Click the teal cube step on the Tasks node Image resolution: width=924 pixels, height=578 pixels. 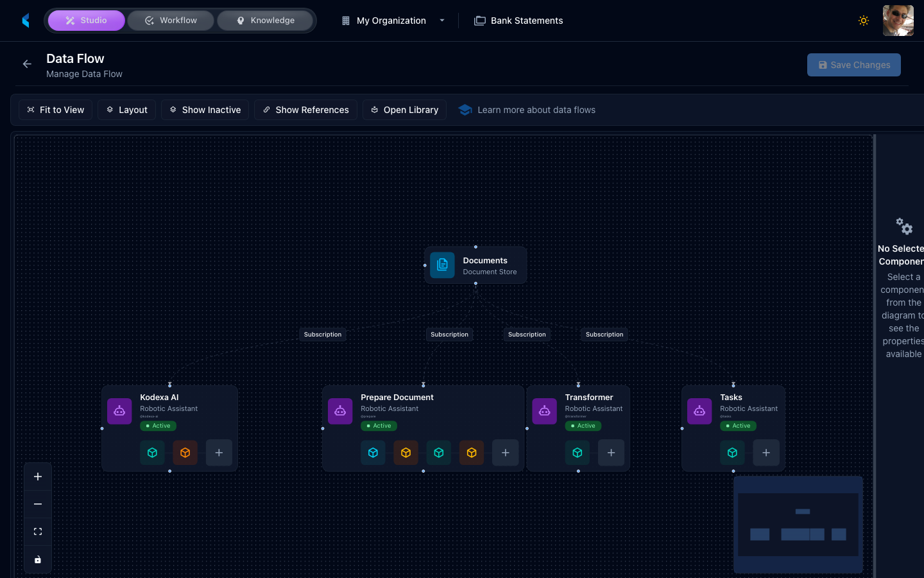(x=732, y=452)
